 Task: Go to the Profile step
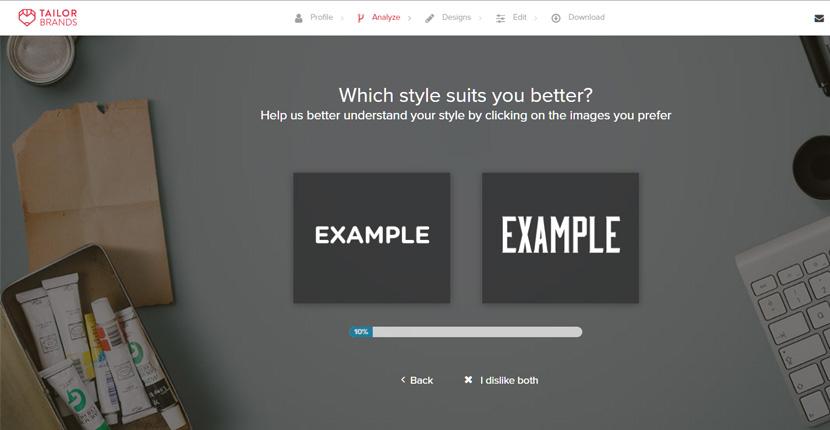pos(321,17)
